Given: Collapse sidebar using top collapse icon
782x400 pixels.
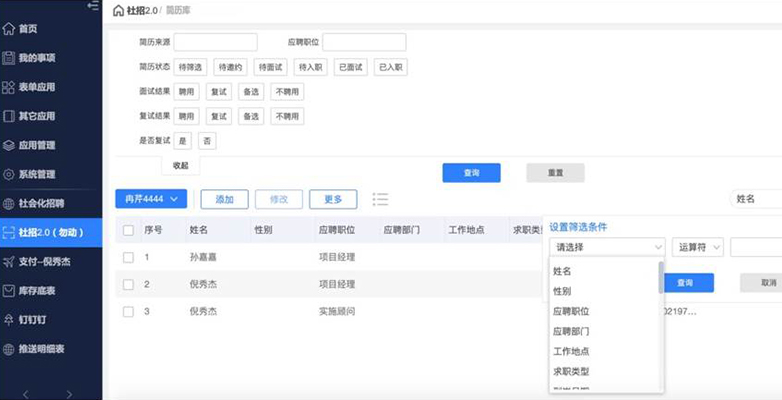Looking at the screenshot, I should point(93,6).
